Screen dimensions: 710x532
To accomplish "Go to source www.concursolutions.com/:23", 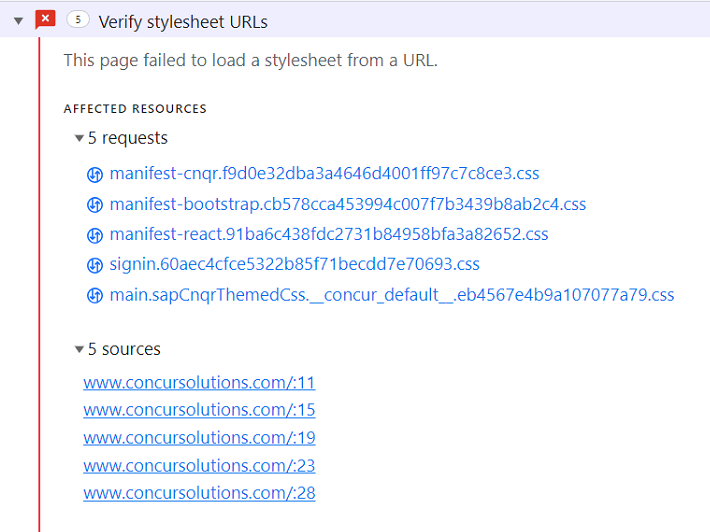I will 199,466.
